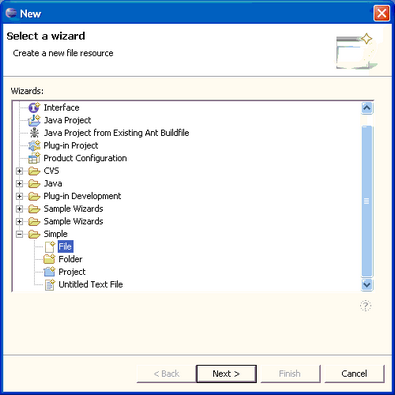Select the Plug-in Project icon
Viewport: 395px width, 395px height.
tap(34, 146)
